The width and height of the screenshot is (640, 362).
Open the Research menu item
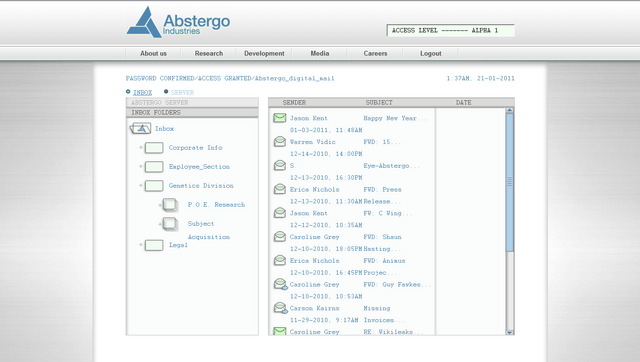pos(209,53)
